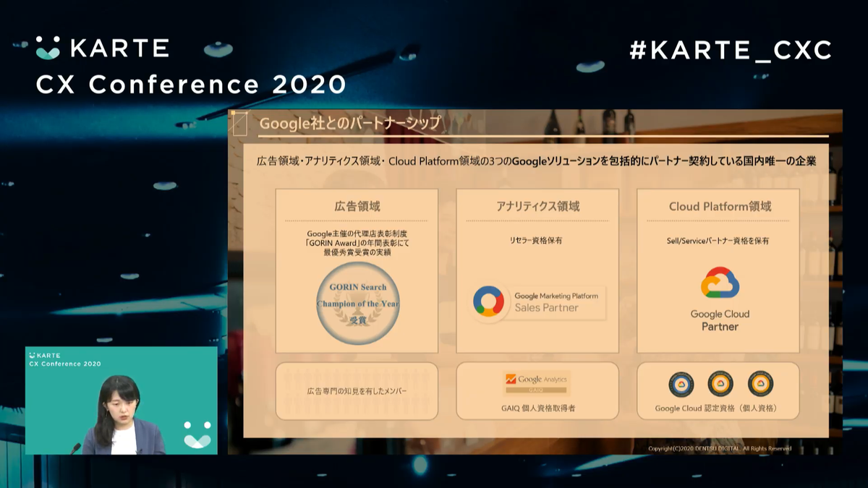Click the #KARTE_CXC hashtag
The width and height of the screenshot is (868, 488).
click(731, 50)
